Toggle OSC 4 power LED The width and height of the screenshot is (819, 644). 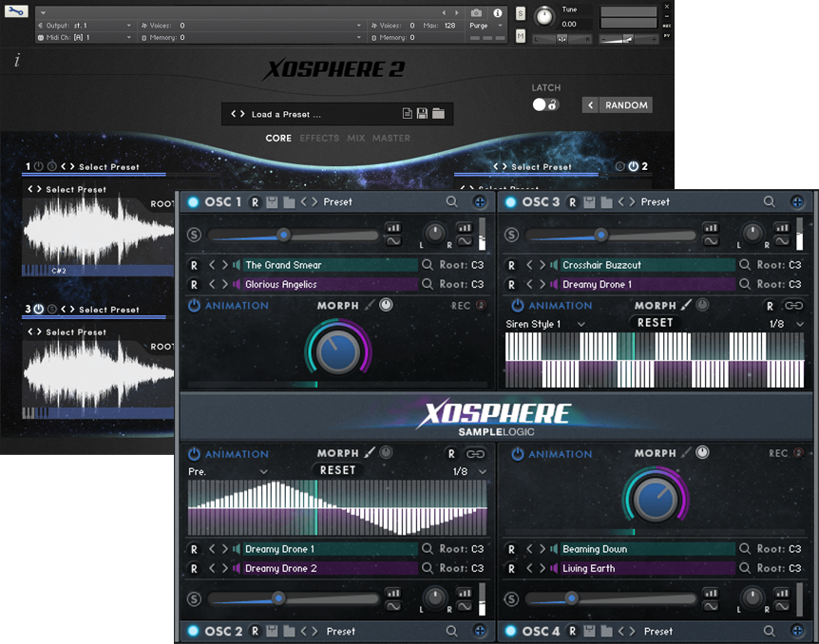(x=511, y=631)
